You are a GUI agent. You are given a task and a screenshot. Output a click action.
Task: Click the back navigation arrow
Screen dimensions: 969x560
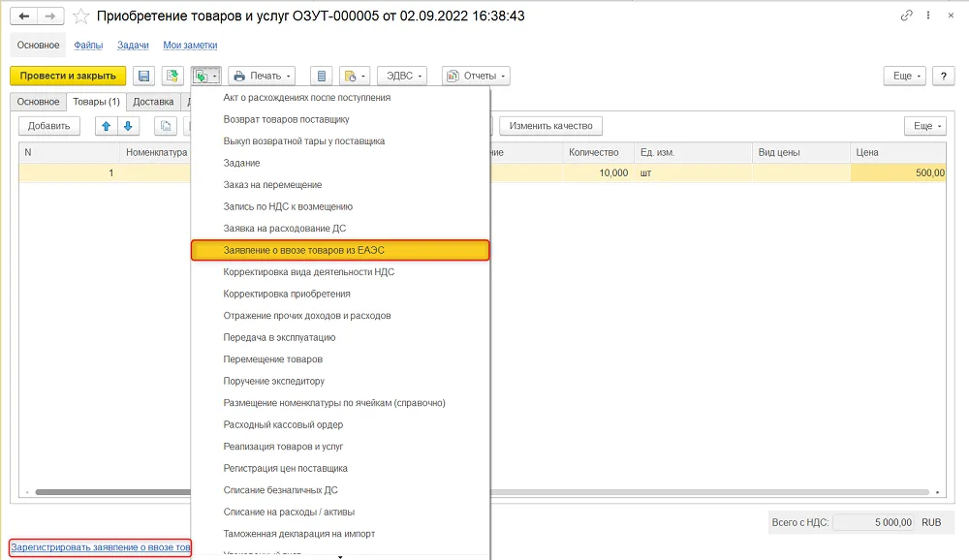[24, 16]
